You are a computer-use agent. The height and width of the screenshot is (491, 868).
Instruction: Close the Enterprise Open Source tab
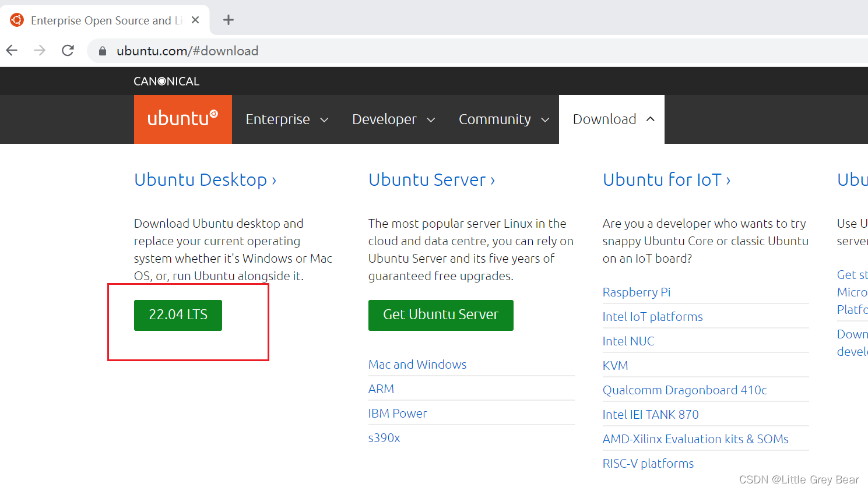coord(195,20)
